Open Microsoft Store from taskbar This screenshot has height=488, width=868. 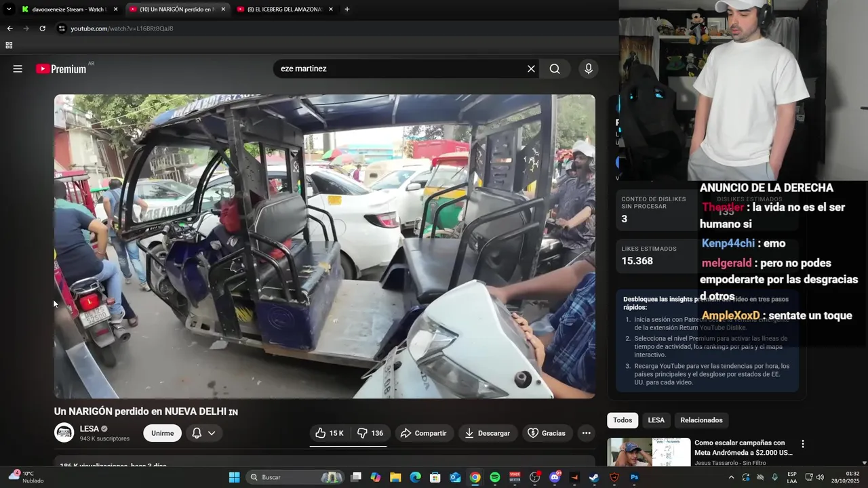(x=435, y=477)
